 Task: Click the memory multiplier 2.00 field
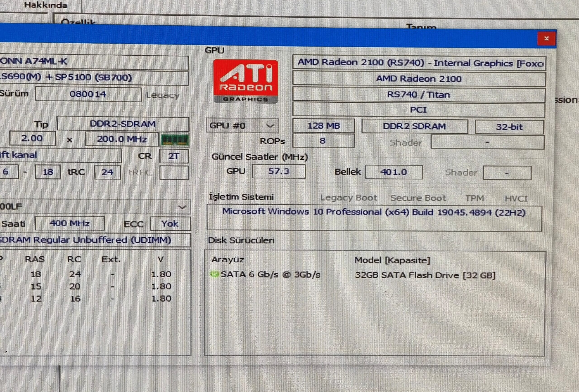(32, 139)
